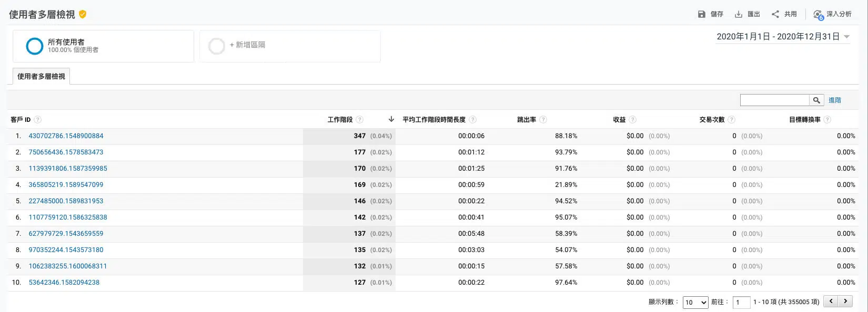This screenshot has width=868, height=312.
Task: Switch to 使用者多層檢視 tab
Action: [41, 76]
